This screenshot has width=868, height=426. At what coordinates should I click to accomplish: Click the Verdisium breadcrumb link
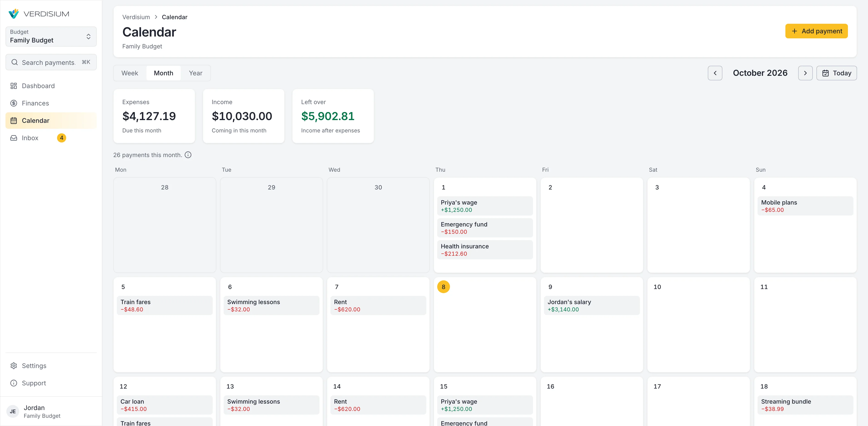point(136,17)
